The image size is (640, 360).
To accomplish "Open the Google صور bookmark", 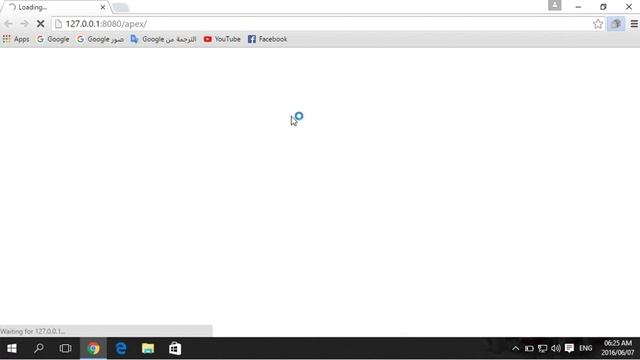I will (x=100, y=39).
